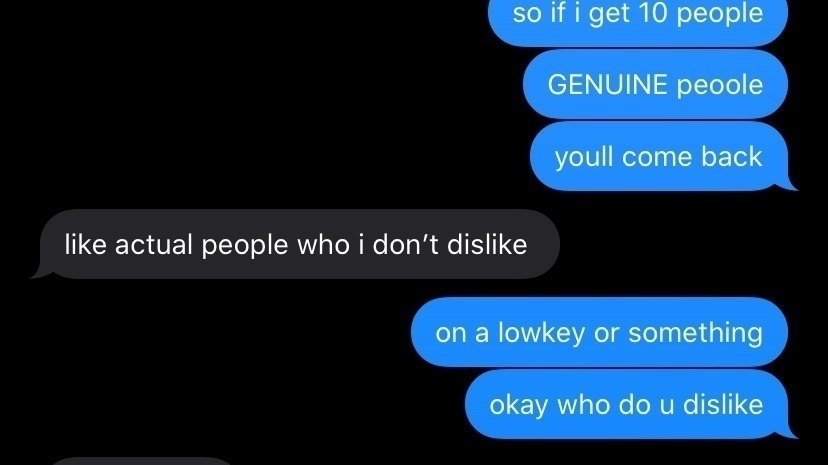Click the word "actual" in the gray message
Image resolution: width=828 pixels, height=465 pixels.
(154, 244)
